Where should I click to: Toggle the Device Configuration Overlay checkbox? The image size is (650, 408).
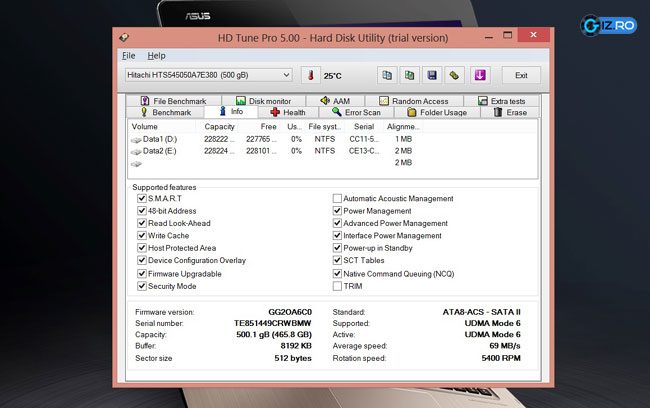142,260
